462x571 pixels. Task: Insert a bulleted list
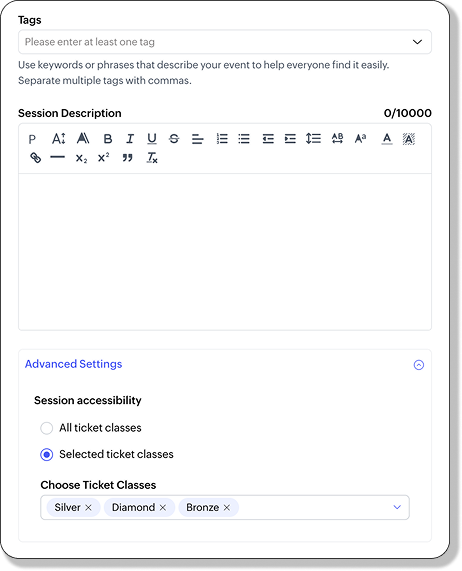coord(244,139)
